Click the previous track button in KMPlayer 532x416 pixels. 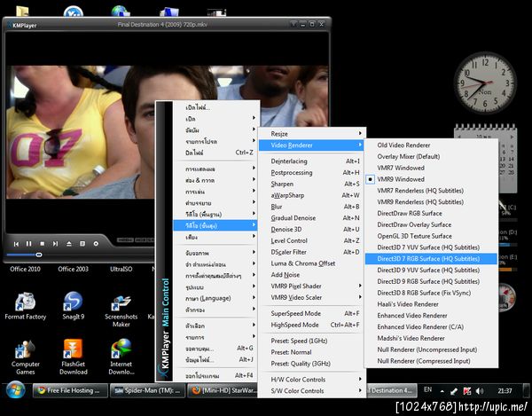coord(16,244)
